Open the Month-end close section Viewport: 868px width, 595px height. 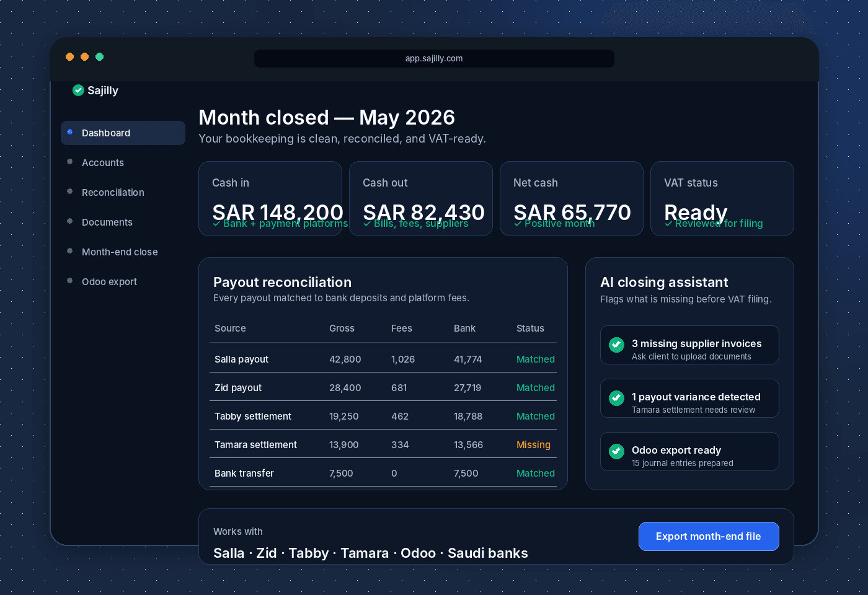tap(123, 252)
